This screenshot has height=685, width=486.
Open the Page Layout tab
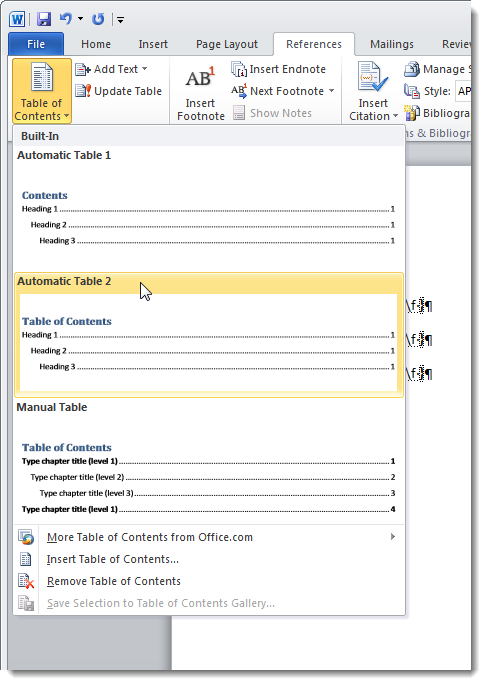click(x=227, y=44)
